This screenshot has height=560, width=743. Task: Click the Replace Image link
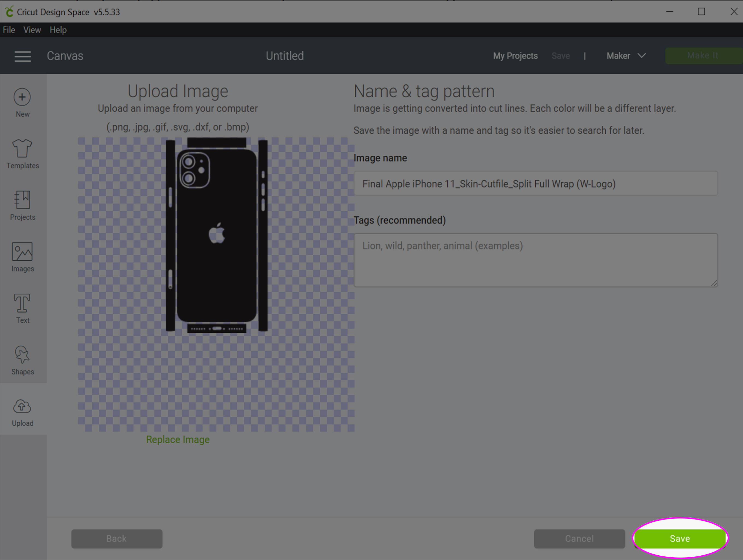pos(178,440)
